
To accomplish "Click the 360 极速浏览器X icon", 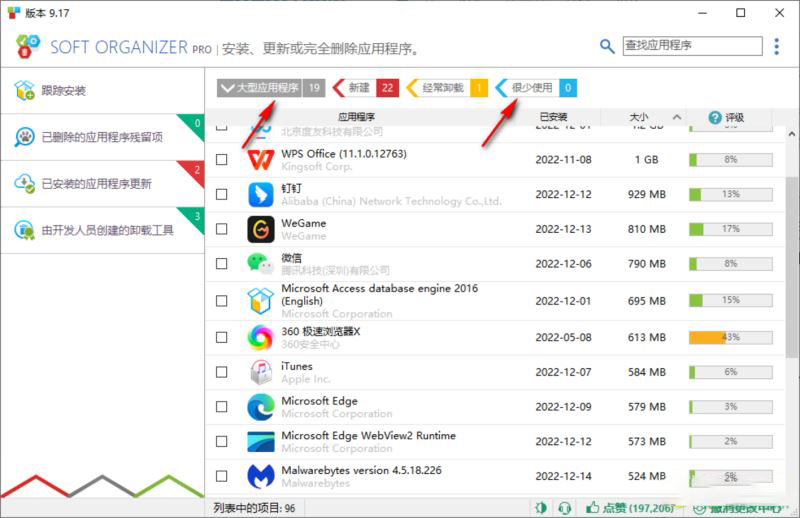I will 261,337.
